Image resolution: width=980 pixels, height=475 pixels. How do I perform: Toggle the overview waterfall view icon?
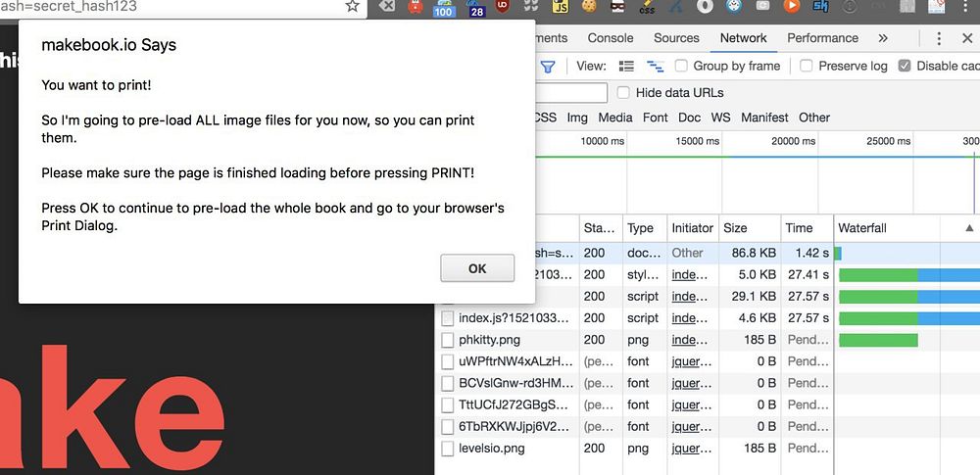[655, 67]
